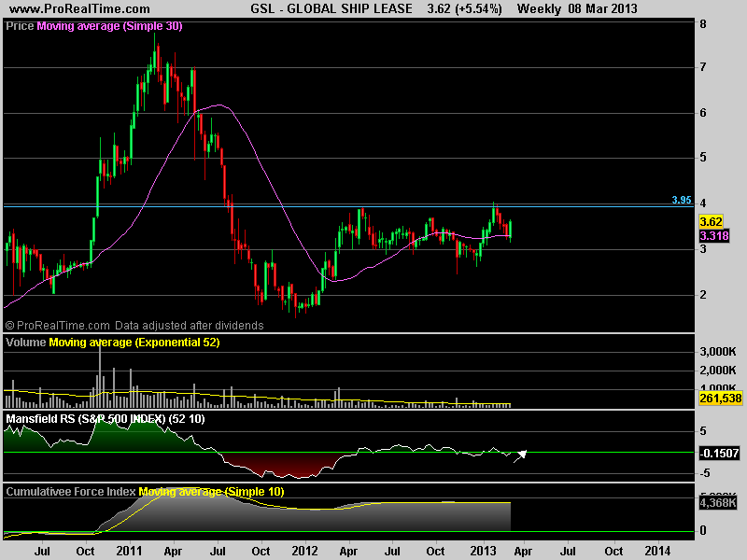Click the 08 Mar 2013 date label
This screenshot has width=747, height=560.
point(602,8)
